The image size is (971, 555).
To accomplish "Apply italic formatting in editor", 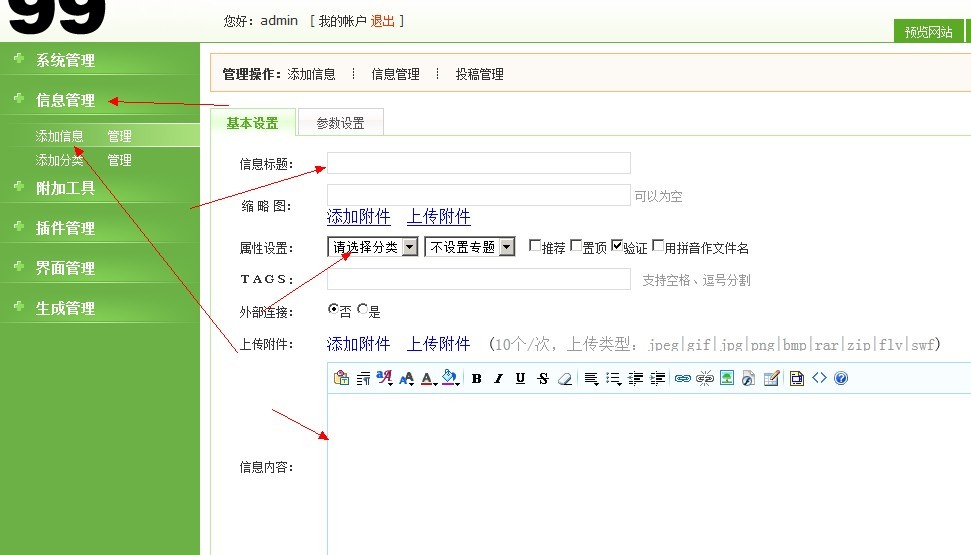I will tap(499, 378).
